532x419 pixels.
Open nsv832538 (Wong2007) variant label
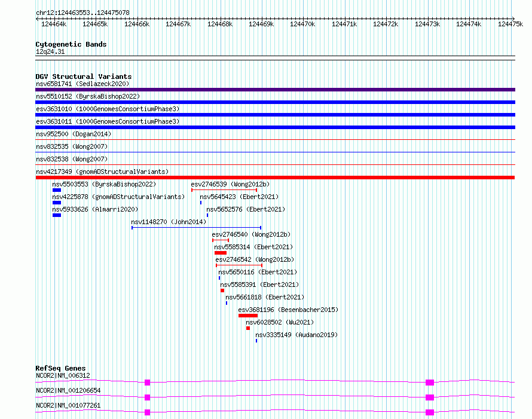coord(72,159)
